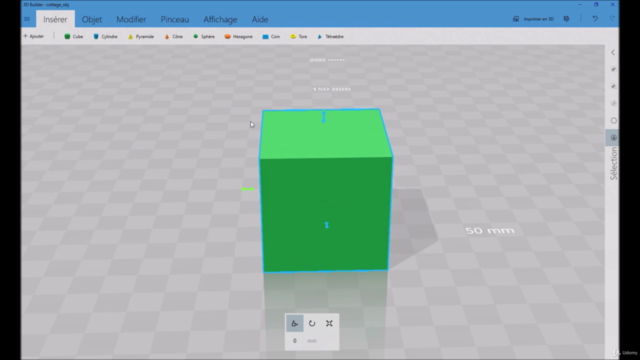
Task: Select the rotate tool in bottom toolbar
Action: click(312, 324)
